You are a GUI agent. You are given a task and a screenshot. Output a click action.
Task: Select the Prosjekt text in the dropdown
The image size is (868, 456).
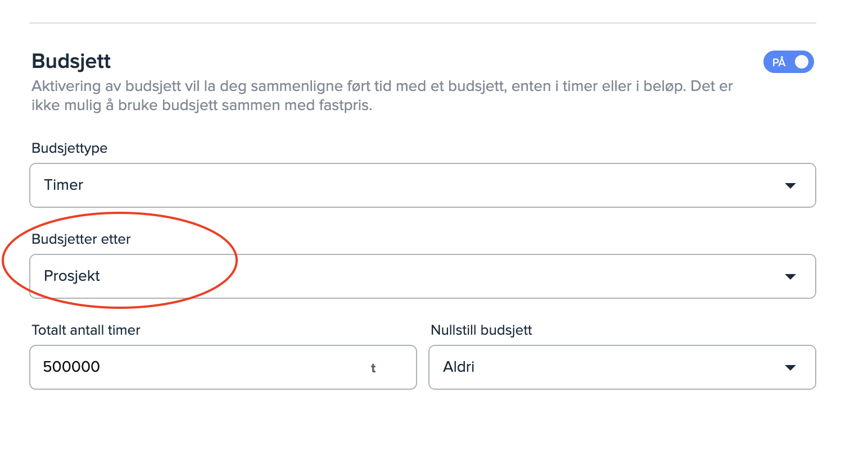pyautogui.click(x=72, y=276)
